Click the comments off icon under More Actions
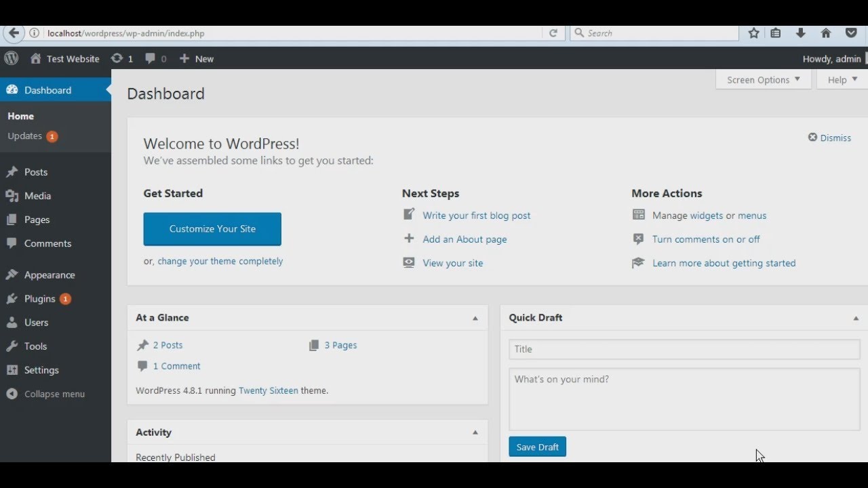Viewport: 868px width, 488px height. [638, 239]
